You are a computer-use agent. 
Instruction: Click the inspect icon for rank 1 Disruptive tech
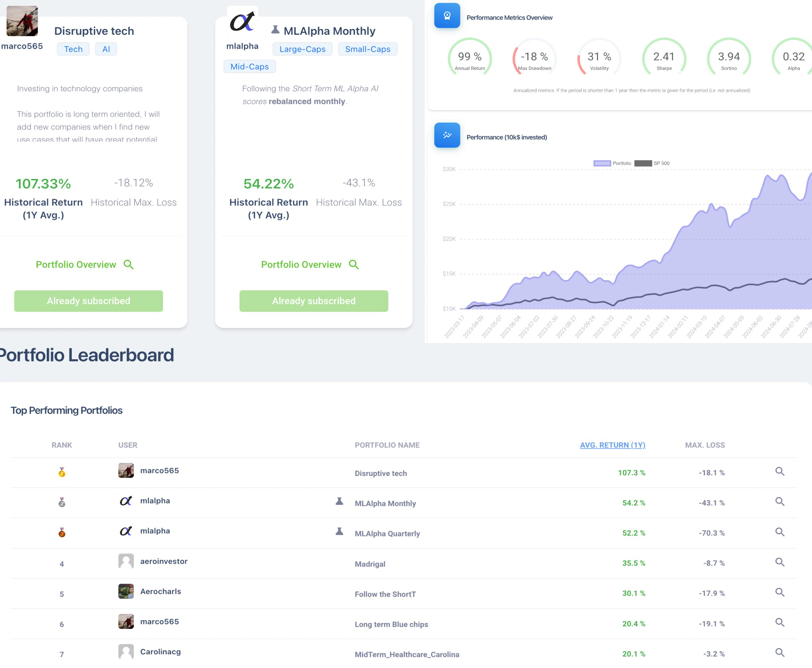[x=780, y=472]
